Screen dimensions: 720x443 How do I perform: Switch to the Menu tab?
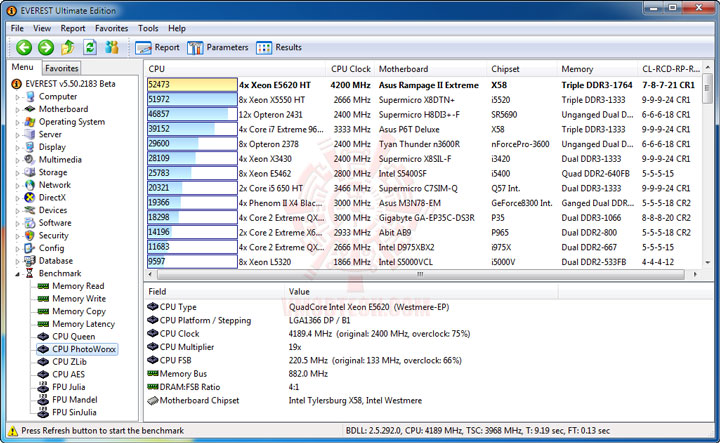(22, 67)
